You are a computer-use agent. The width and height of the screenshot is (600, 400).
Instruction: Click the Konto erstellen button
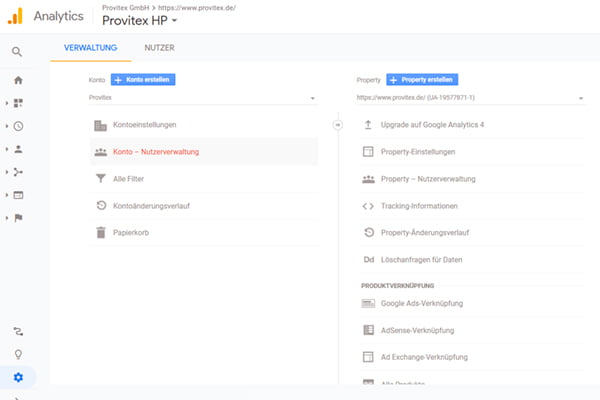coord(143,80)
